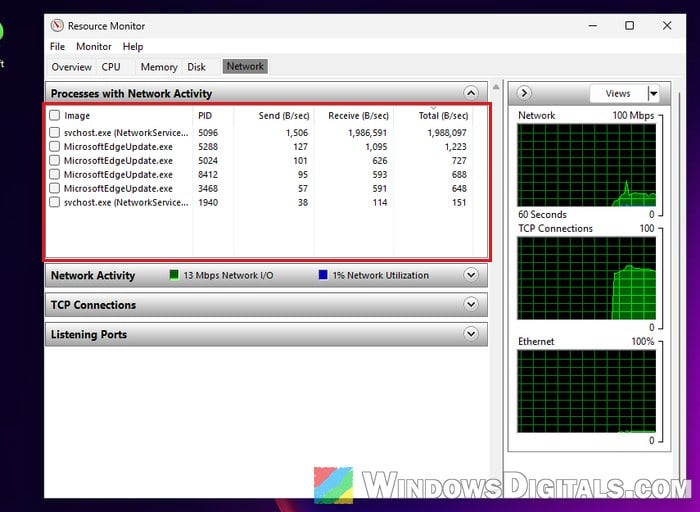Open the Help menu
Screen dimensions: 700x512
click(133, 46)
